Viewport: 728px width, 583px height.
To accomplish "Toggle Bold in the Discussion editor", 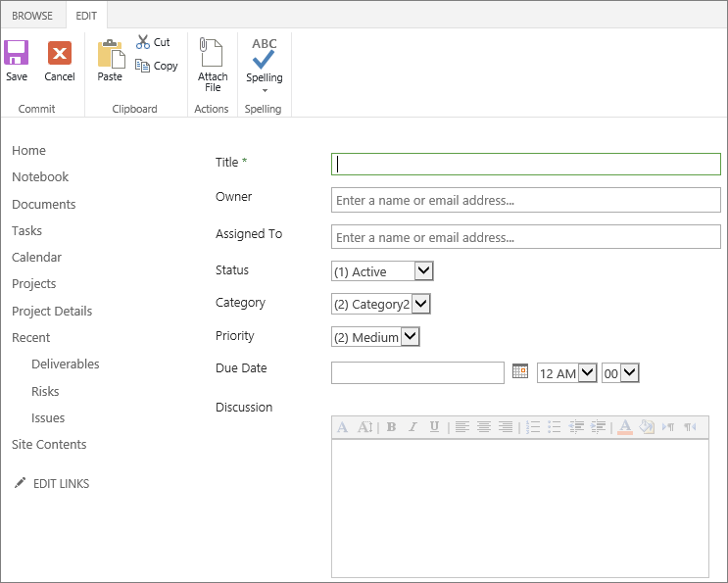I will click(391, 427).
